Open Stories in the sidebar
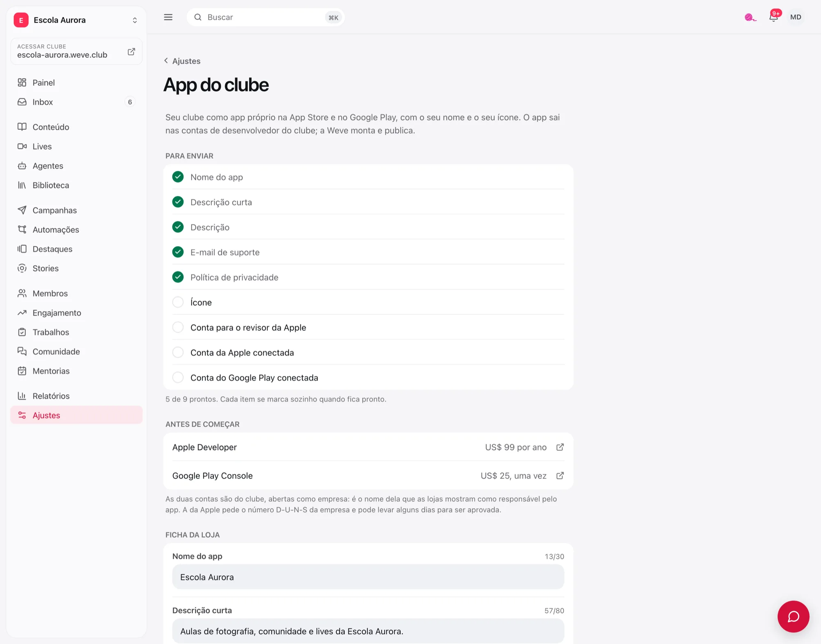Image resolution: width=821 pixels, height=644 pixels. tap(76, 268)
